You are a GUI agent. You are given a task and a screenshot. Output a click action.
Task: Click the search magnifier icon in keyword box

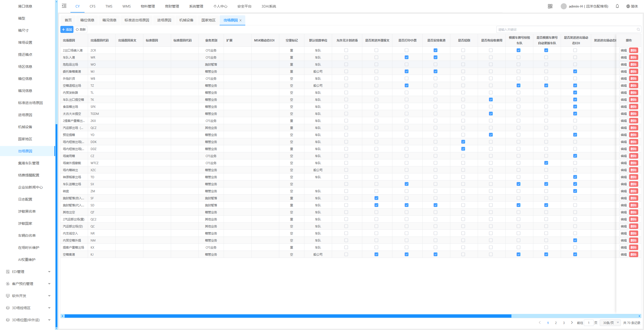coord(638,30)
